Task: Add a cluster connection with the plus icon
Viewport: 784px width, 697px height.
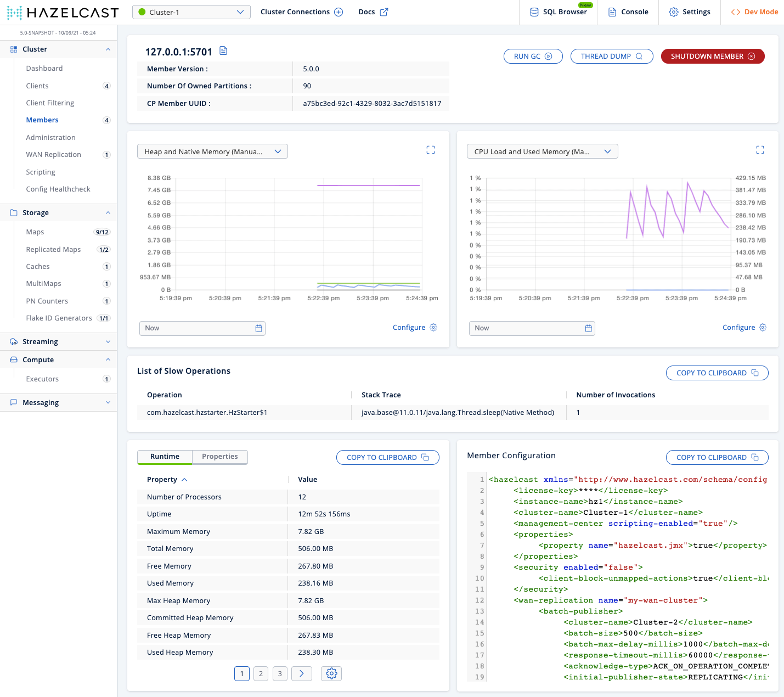Action: click(339, 12)
